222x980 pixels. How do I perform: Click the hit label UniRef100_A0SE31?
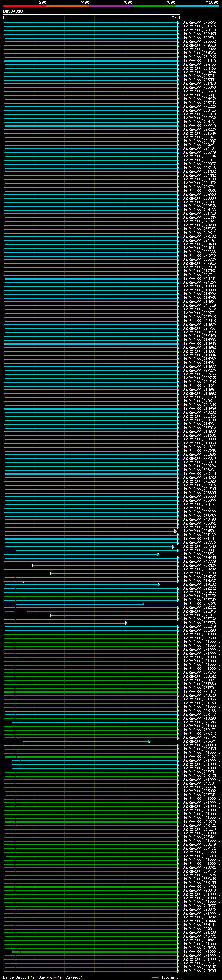pos(199,554)
